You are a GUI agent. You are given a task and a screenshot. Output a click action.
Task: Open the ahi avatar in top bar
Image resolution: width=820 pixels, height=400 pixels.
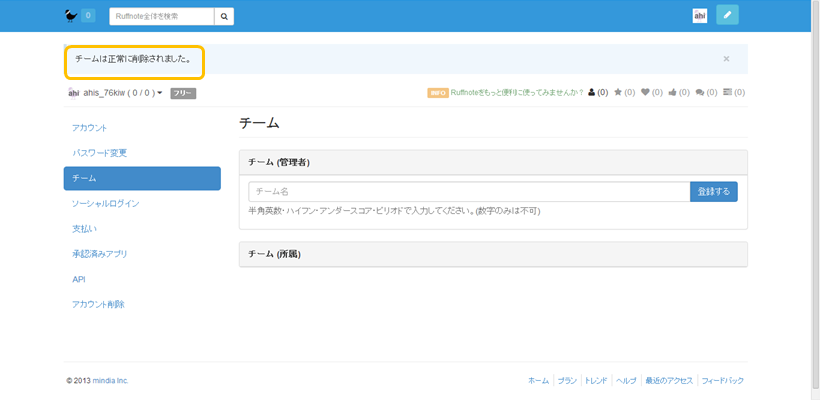pos(700,15)
